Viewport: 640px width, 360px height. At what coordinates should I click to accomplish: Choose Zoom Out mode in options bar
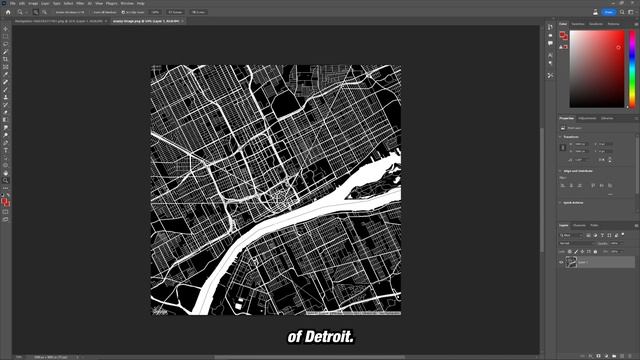44,12
